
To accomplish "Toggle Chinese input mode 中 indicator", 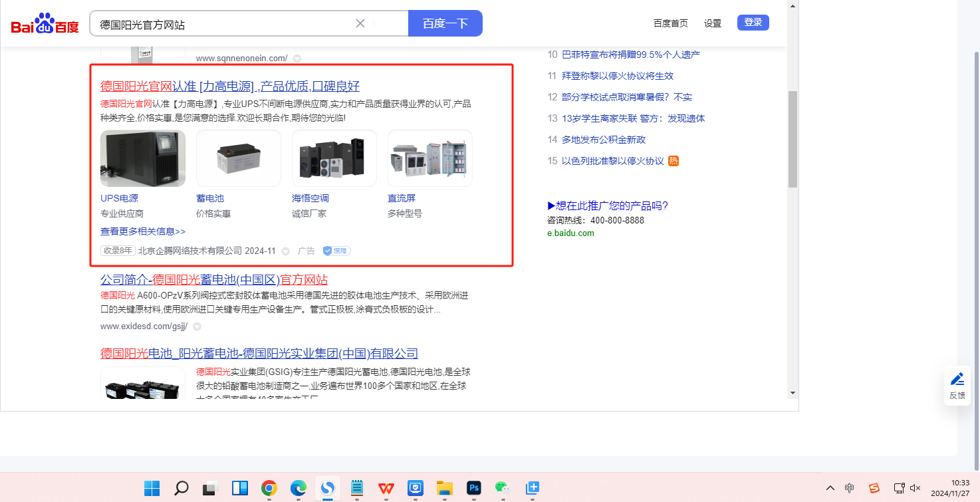I will [850, 488].
